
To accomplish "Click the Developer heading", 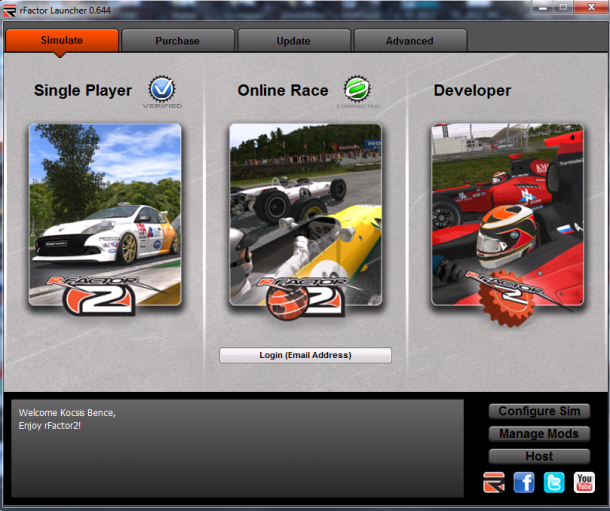I will 472,91.
